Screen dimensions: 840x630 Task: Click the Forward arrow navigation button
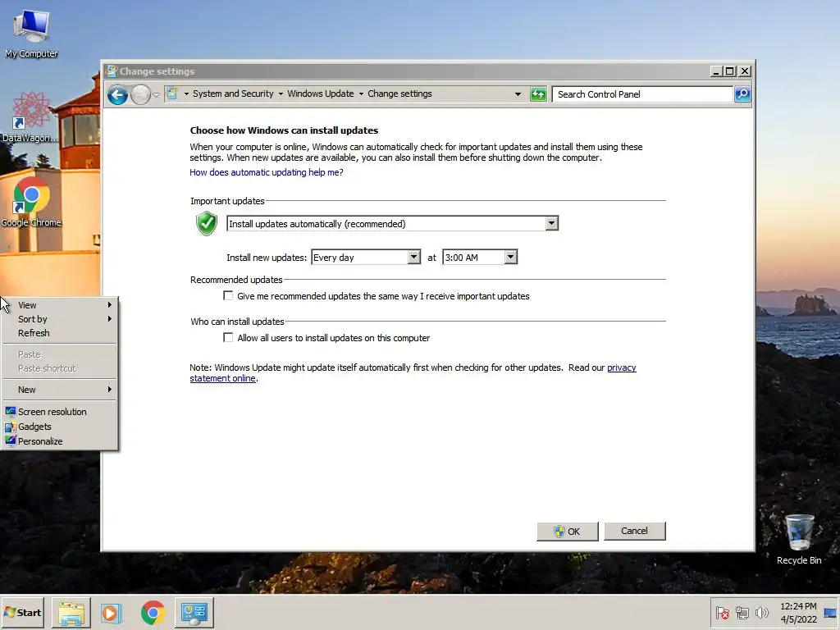140,95
